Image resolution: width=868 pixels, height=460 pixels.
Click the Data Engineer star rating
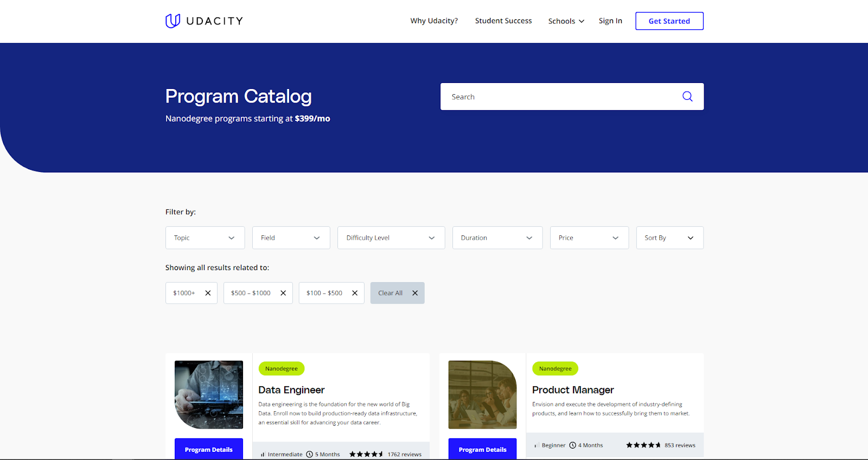coord(366,454)
